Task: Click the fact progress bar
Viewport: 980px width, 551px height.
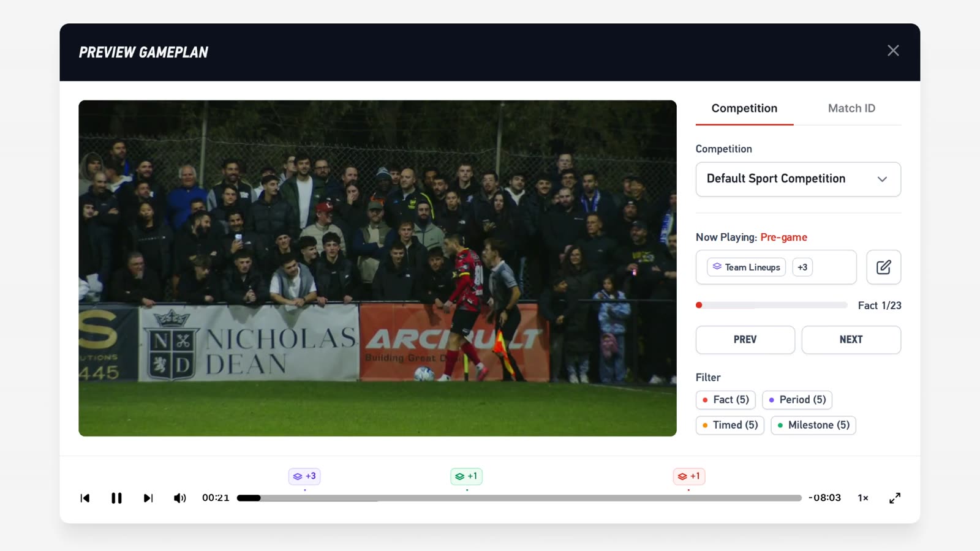Action: click(x=772, y=305)
